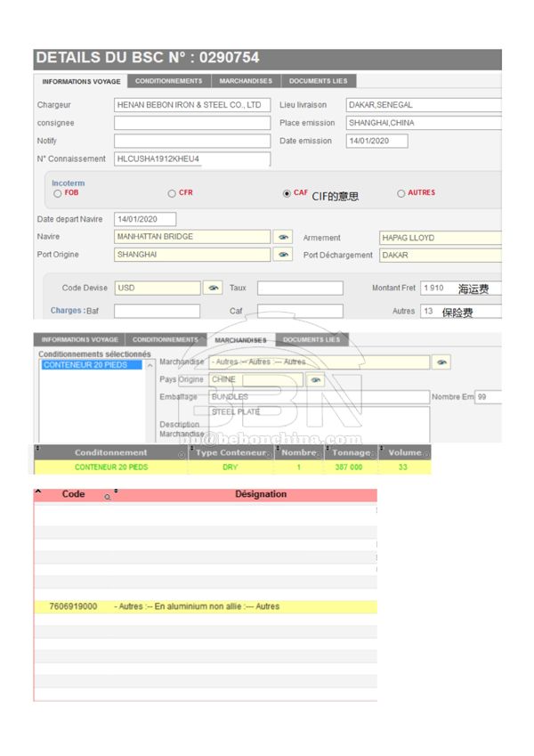Select DRY cell in container row
534x756 pixels.
(x=231, y=467)
